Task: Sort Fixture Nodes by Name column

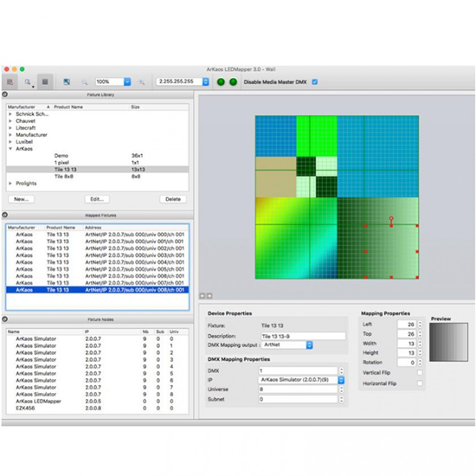Action: [x=14, y=331]
